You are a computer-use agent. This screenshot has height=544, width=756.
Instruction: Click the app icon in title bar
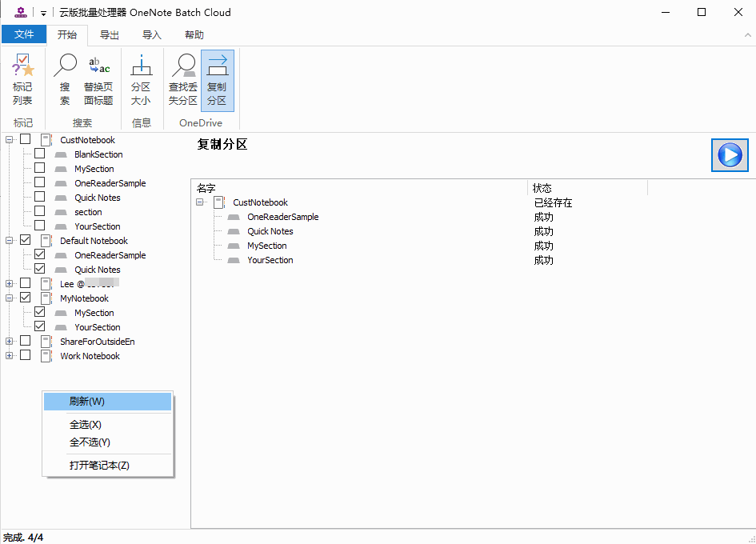(x=21, y=12)
